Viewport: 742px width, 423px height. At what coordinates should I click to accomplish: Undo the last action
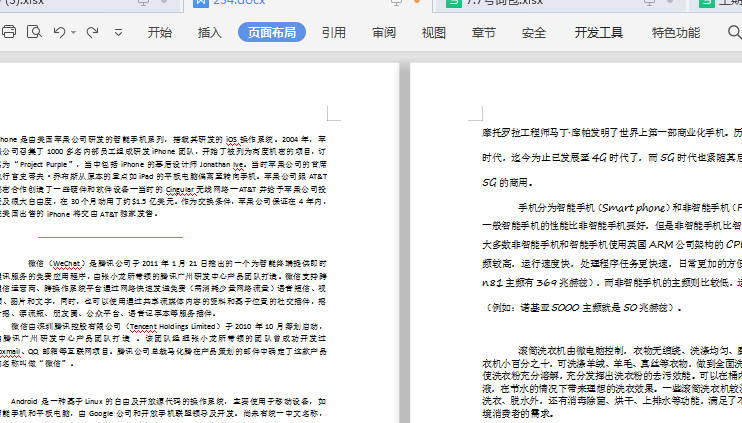click(59, 33)
